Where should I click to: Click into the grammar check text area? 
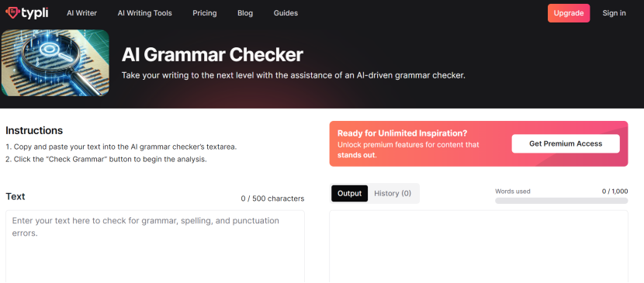pos(155,247)
